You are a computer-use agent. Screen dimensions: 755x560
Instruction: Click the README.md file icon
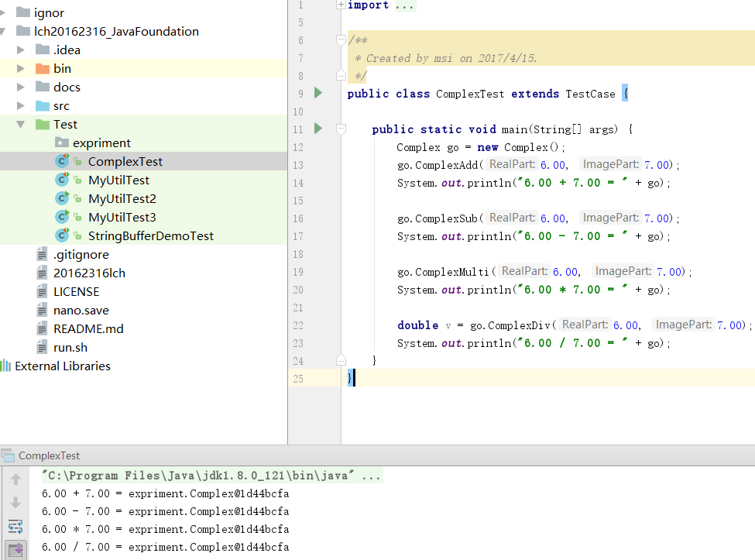tap(42, 329)
